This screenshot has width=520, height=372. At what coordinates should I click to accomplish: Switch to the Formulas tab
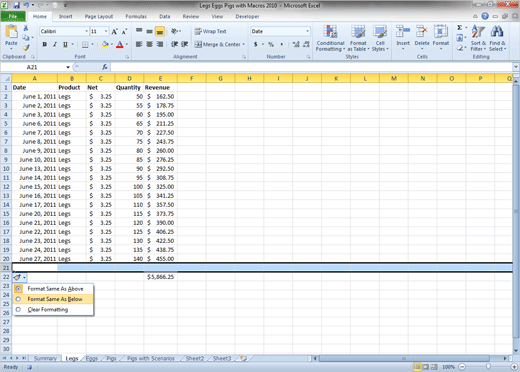pos(136,16)
